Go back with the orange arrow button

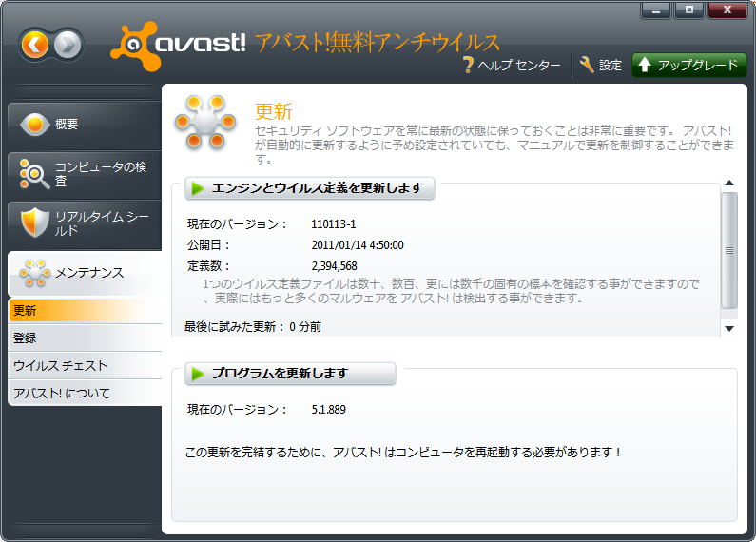pos(35,45)
